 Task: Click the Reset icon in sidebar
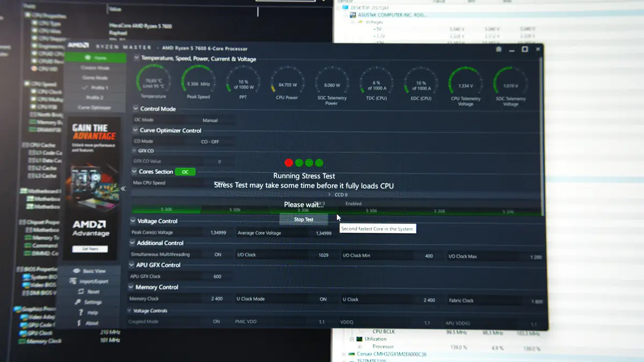[81, 292]
